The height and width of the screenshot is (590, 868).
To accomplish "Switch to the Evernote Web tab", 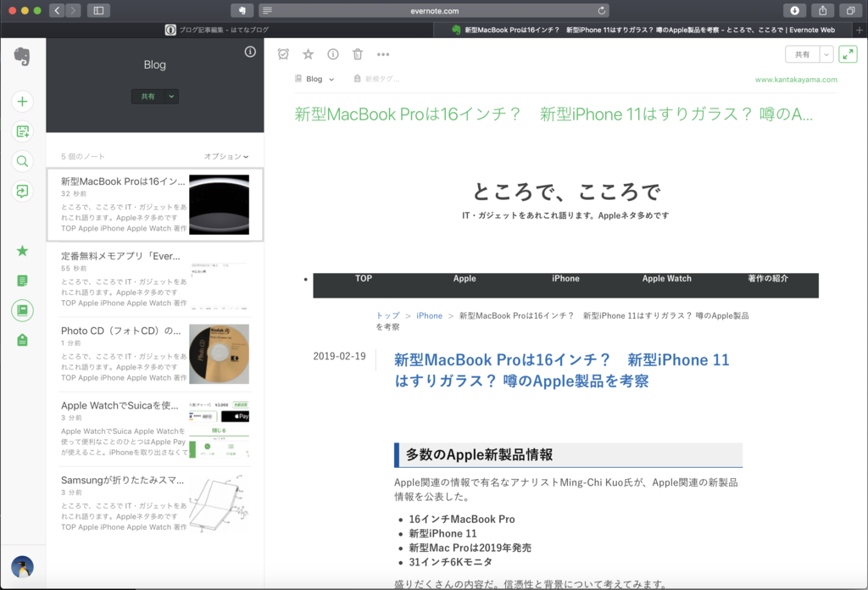I will tap(643, 30).
